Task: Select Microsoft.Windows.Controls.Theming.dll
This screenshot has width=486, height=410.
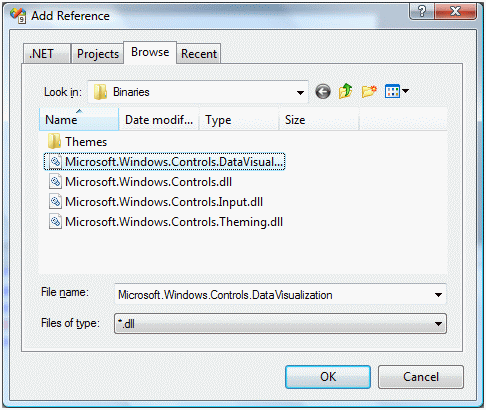Action: coord(174,222)
